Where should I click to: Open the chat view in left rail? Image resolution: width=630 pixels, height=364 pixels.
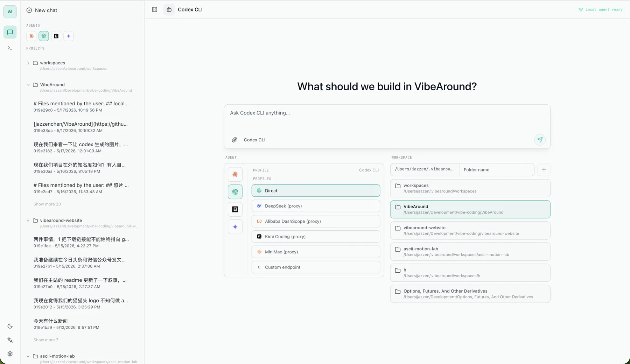10,32
